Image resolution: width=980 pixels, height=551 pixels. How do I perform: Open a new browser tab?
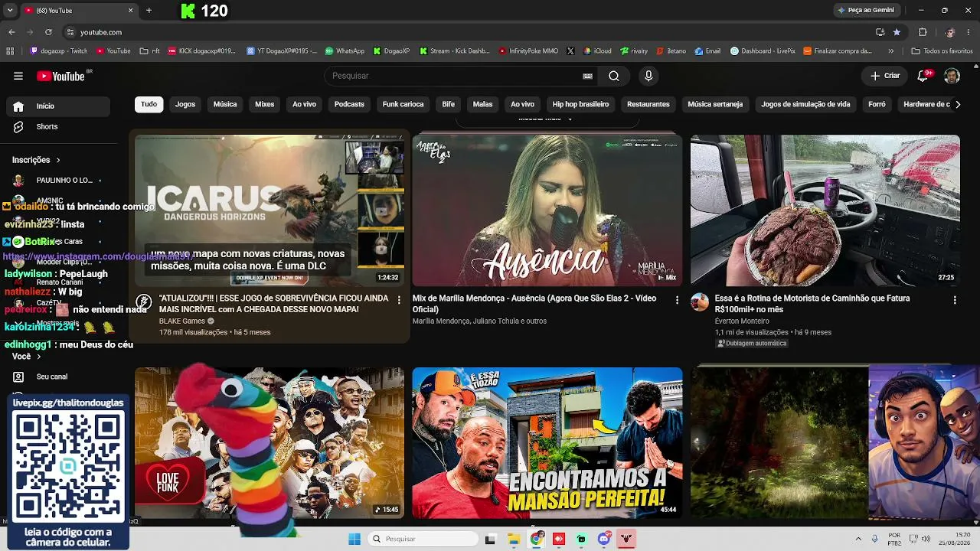(x=149, y=10)
